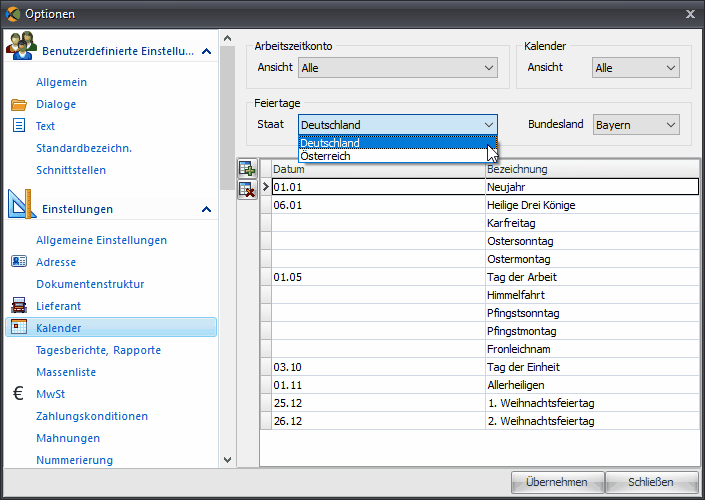Open Zahlungskonditionen settings
Image resolution: width=705 pixels, height=500 pixels.
[92, 416]
